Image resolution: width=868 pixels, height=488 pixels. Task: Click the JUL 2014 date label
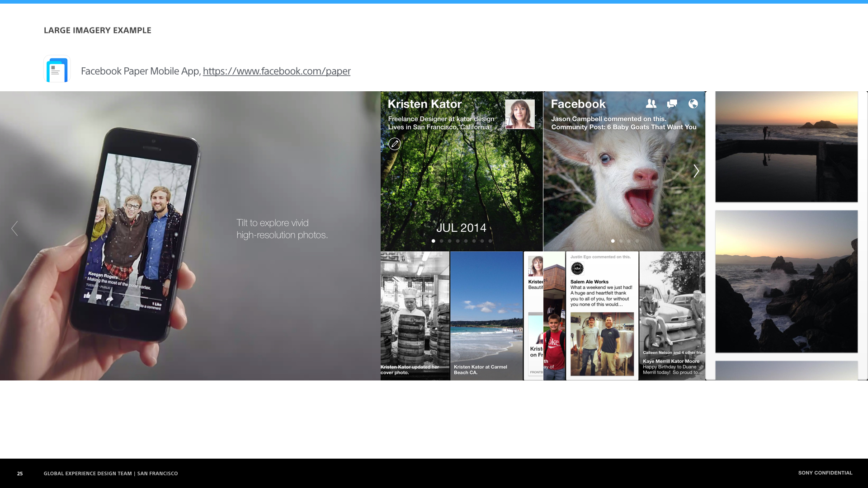461,227
